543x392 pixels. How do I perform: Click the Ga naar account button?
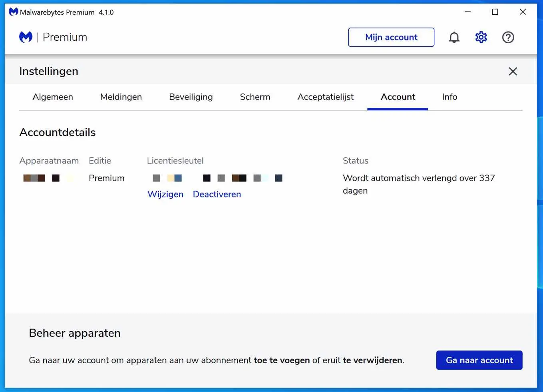click(x=479, y=360)
